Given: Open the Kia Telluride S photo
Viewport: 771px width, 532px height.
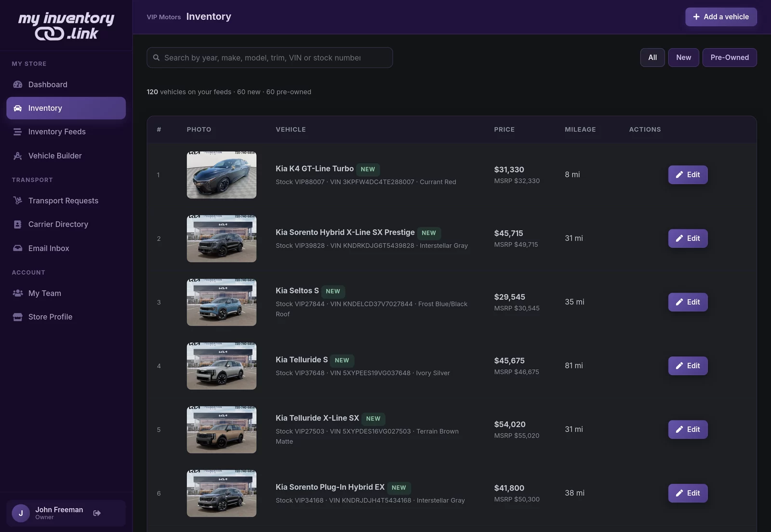Looking at the screenshot, I should point(222,366).
